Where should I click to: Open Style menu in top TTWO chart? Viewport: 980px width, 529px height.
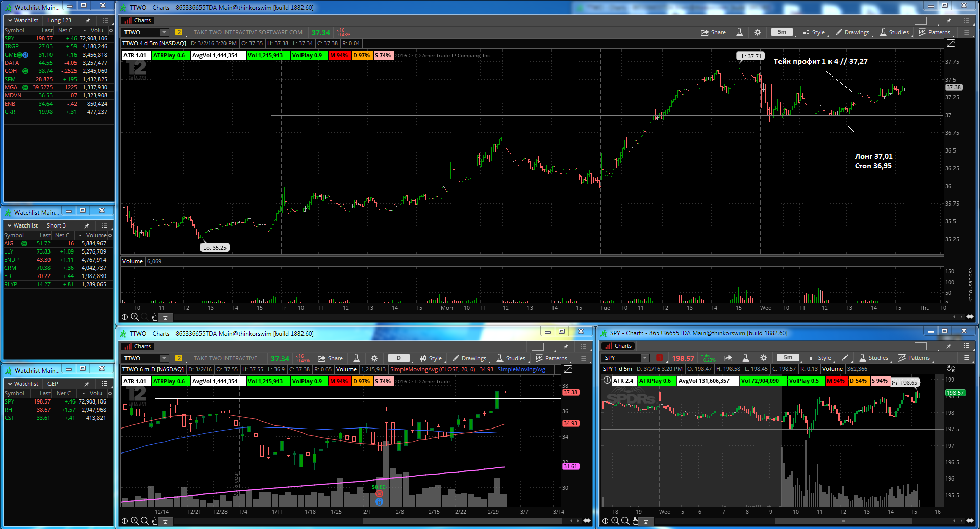coord(814,32)
